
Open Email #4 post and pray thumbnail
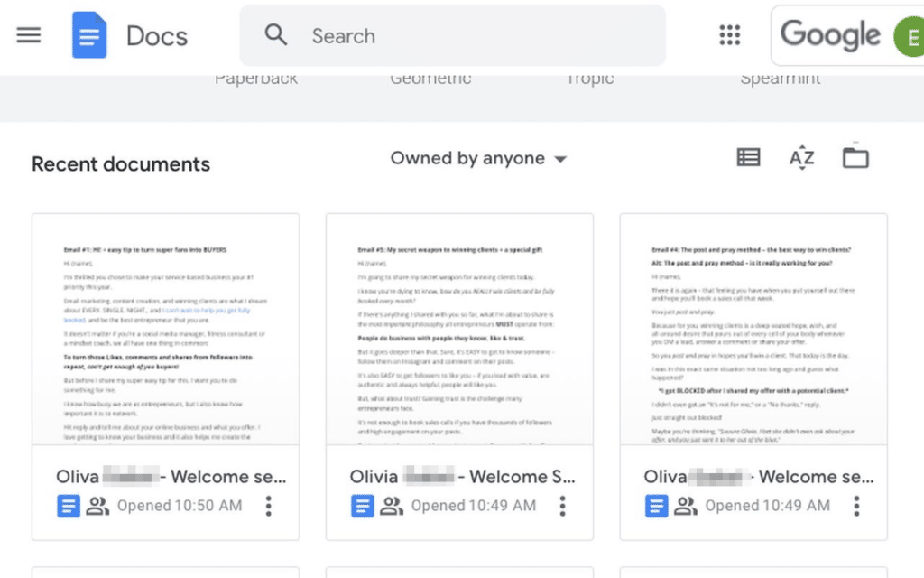pyautogui.click(x=753, y=330)
